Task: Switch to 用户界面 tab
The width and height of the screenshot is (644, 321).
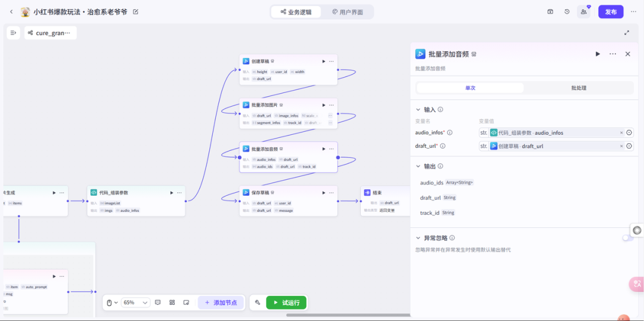Action: (348, 12)
